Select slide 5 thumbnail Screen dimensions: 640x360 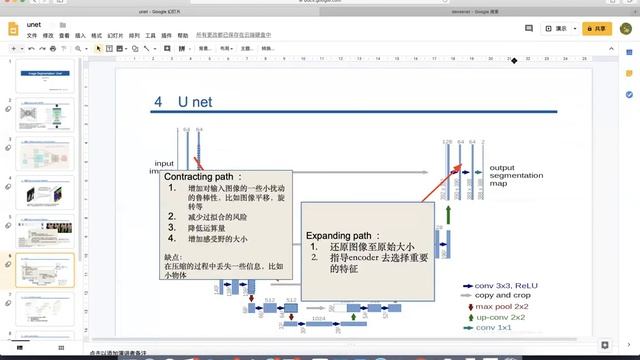45,231
